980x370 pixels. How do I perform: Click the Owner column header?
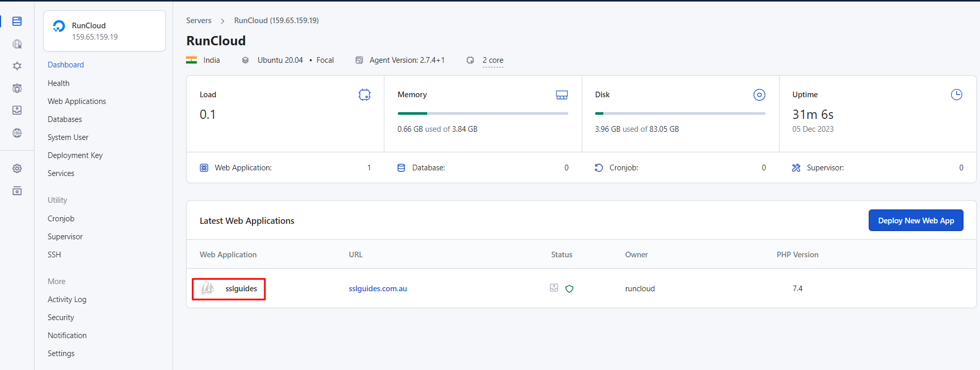(636, 255)
